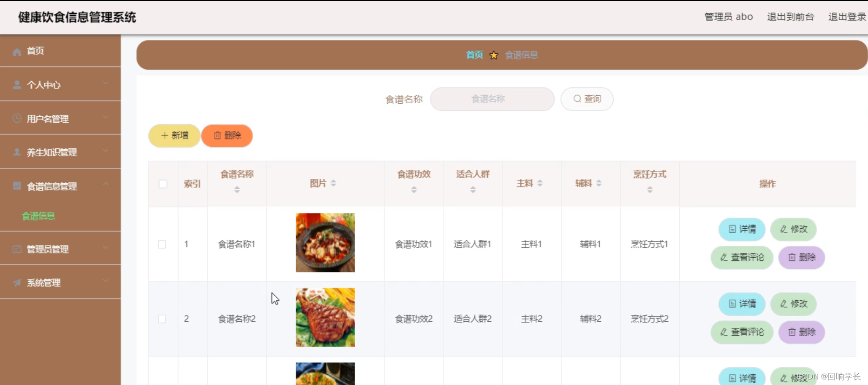The width and height of the screenshot is (868, 385).
Task: Click the 退出登录 link
Action: click(847, 17)
